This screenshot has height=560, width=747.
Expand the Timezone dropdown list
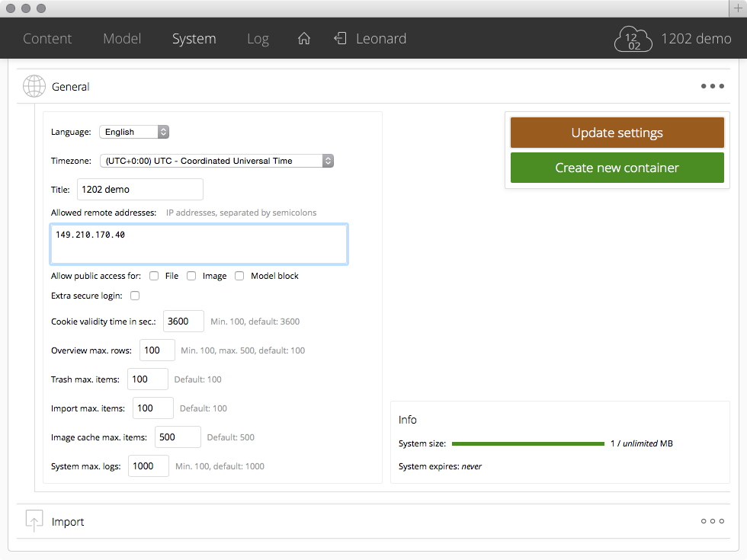coord(216,161)
